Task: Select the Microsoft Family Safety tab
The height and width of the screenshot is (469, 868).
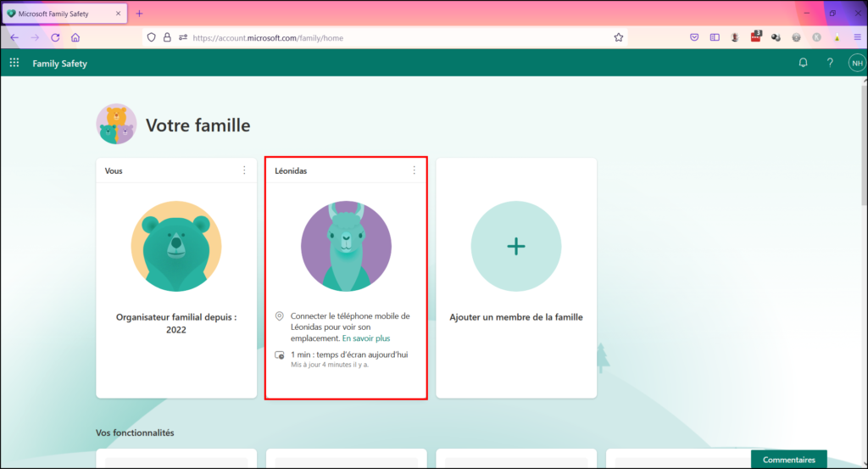Action: point(64,14)
